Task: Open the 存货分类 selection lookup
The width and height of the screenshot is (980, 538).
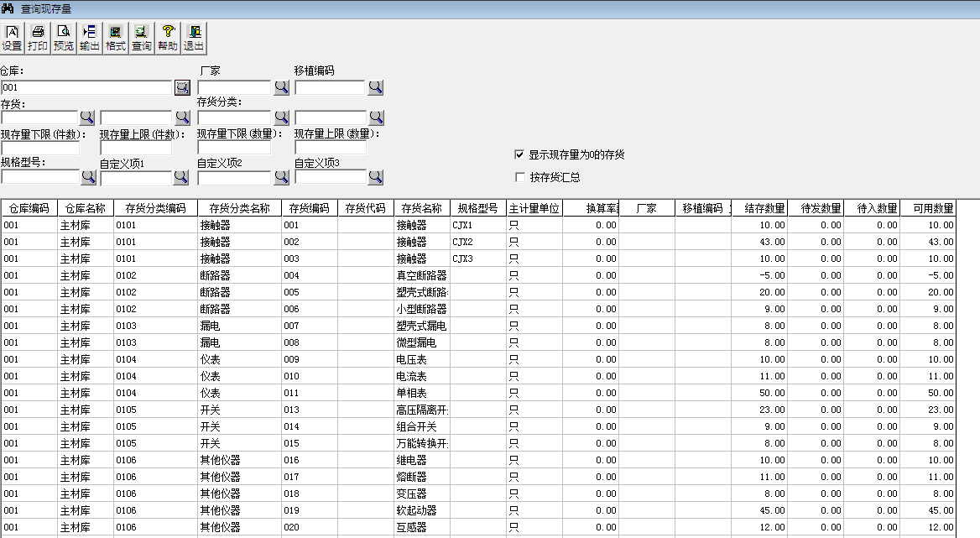Action: 280,118
